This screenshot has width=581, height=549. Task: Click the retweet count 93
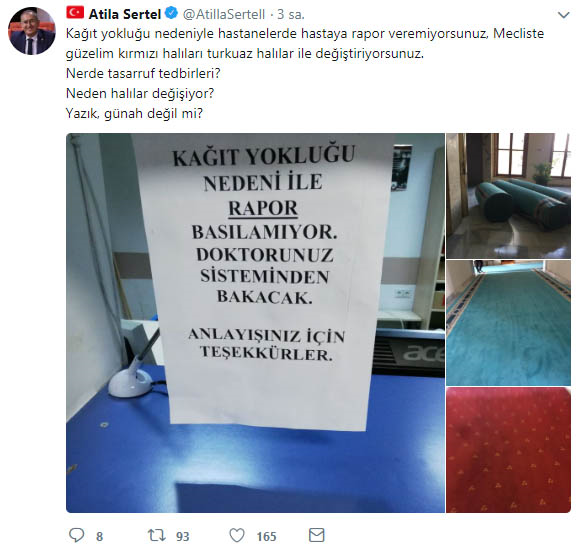coord(182,536)
